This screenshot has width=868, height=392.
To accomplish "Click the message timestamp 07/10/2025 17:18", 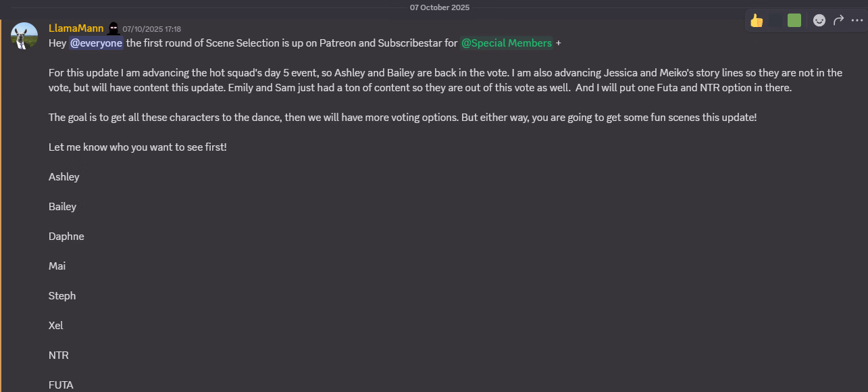I will 152,29.
